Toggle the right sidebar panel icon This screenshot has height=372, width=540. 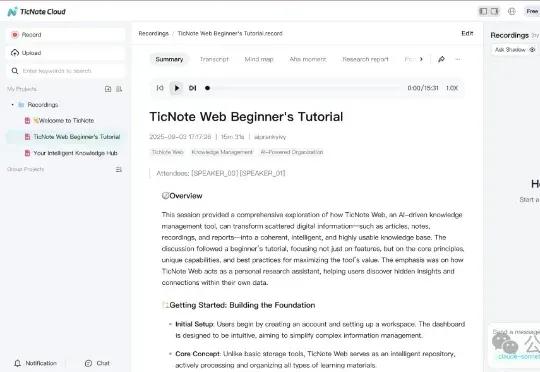tap(494, 11)
